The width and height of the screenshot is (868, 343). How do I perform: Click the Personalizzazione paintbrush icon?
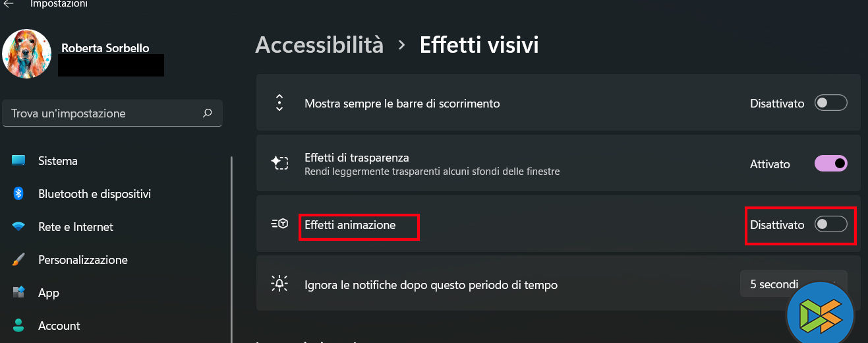(x=18, y=260)
